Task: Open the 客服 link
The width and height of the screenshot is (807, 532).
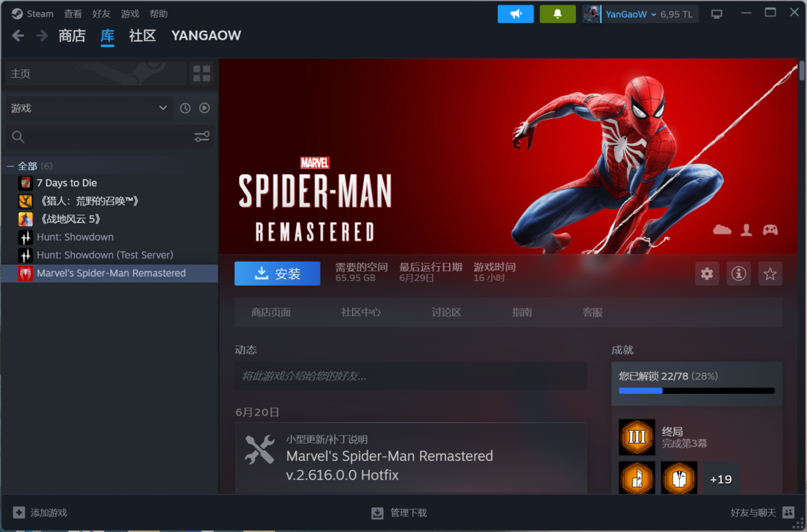Action: 593,312
